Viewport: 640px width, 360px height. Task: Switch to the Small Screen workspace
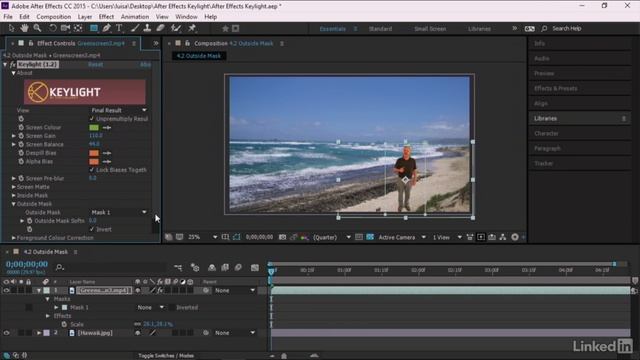pyautogui.click(x=430, y=29)
